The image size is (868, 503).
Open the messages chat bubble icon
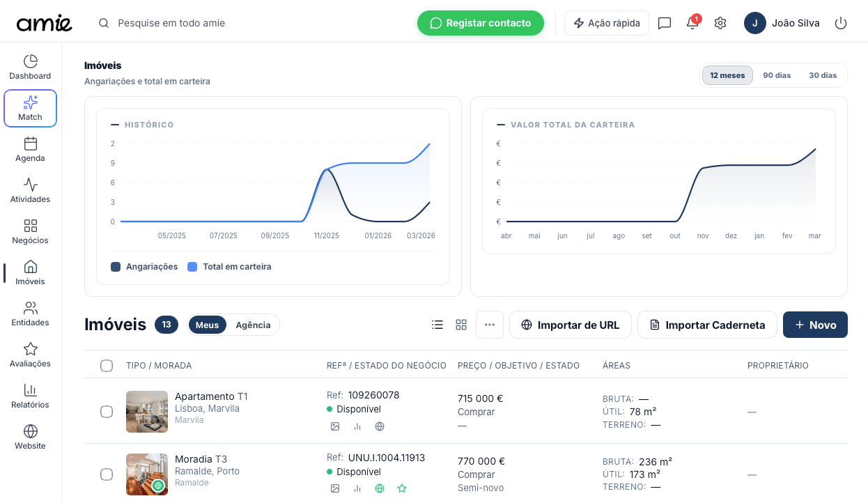tap(665, 23)
